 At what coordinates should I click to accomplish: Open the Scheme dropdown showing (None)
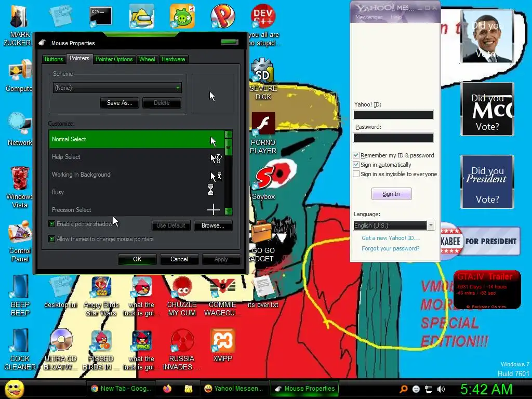pyautogui.click(x=117, y=88)
